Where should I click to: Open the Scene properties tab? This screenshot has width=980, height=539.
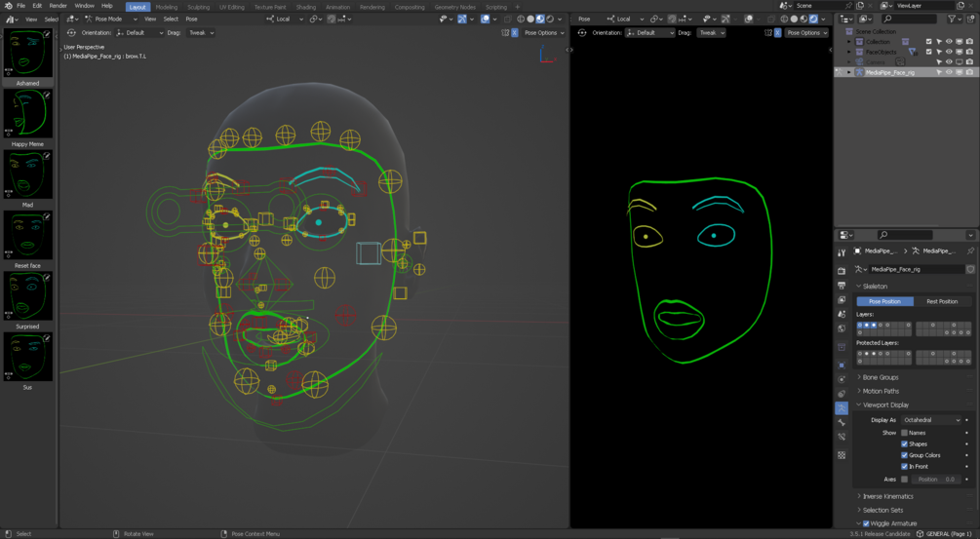[842, 314]
